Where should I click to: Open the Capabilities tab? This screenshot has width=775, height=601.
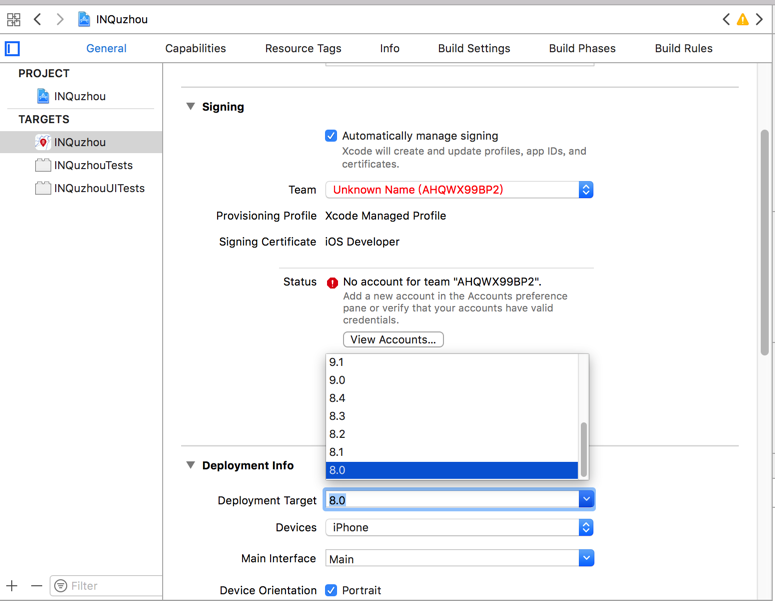point(195,48)
